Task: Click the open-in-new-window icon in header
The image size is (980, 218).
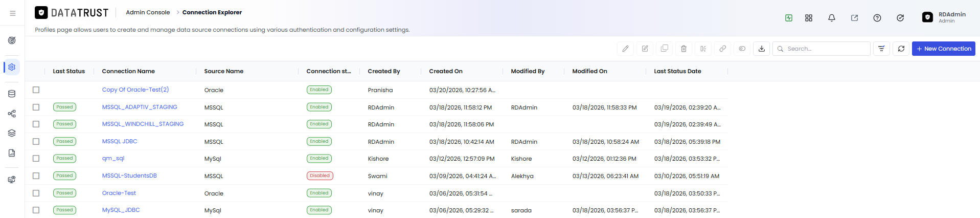Action: pyautogui.click(x=854, y=18)
